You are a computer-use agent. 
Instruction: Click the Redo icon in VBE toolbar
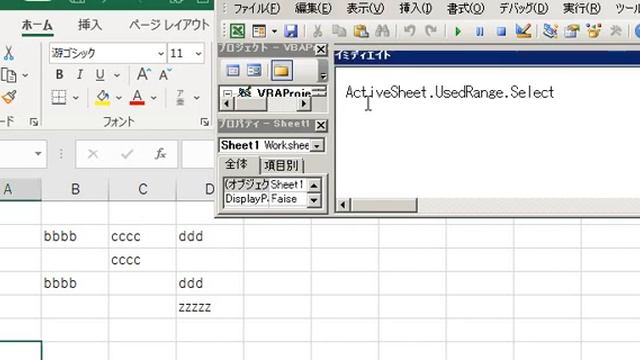[431, 31]
